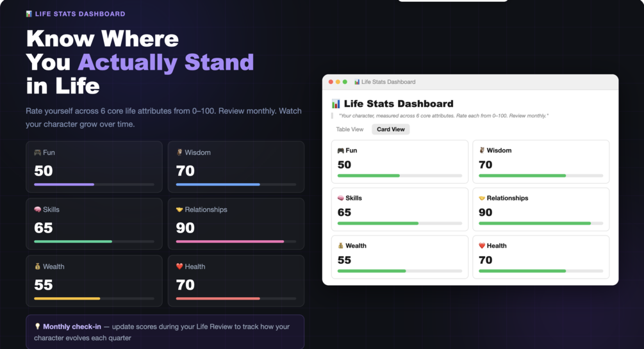Click the purple Monthly check-in text

coord(70,327)
